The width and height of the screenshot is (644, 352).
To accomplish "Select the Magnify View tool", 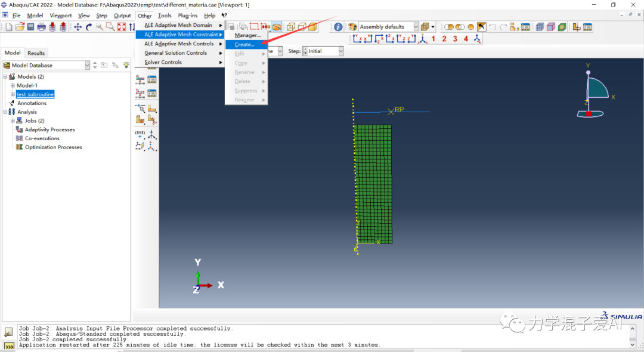I will pos(100,27).
